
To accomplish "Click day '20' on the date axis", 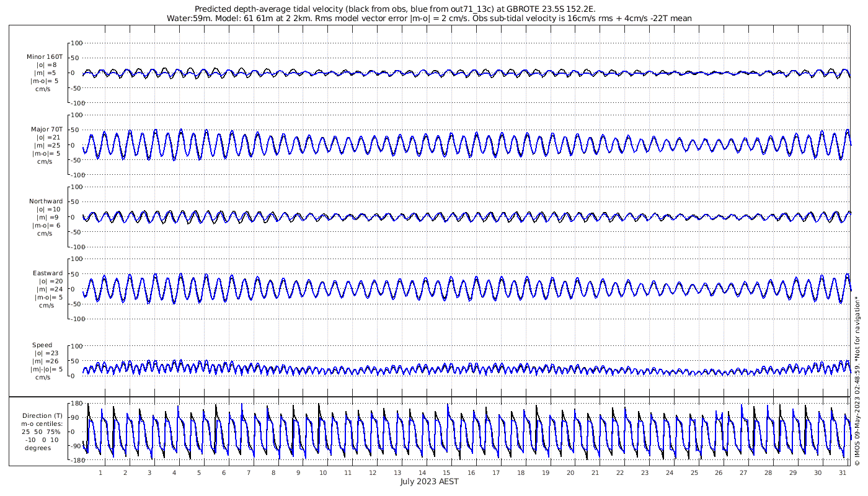I will [570, 472].
